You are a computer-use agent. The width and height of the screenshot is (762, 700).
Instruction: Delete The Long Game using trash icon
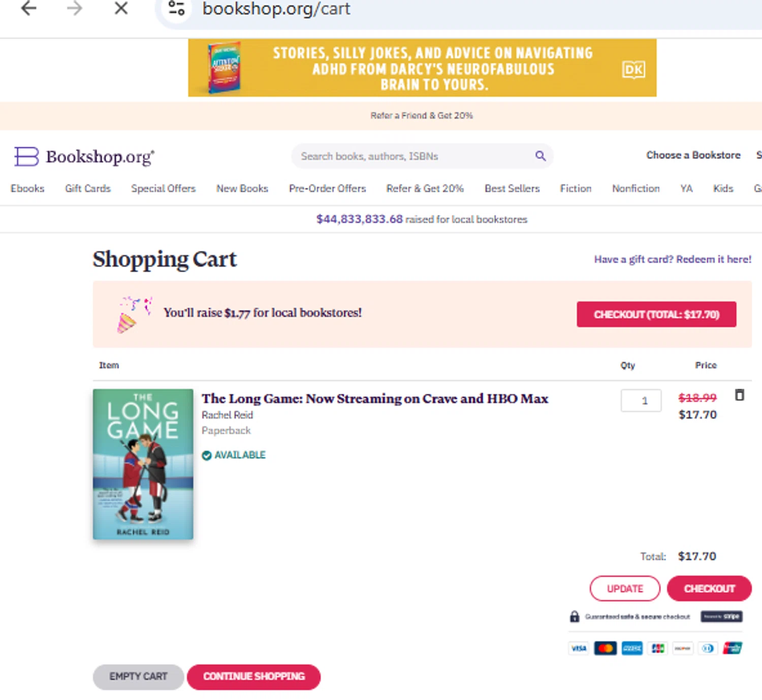(x=739, y=395)
